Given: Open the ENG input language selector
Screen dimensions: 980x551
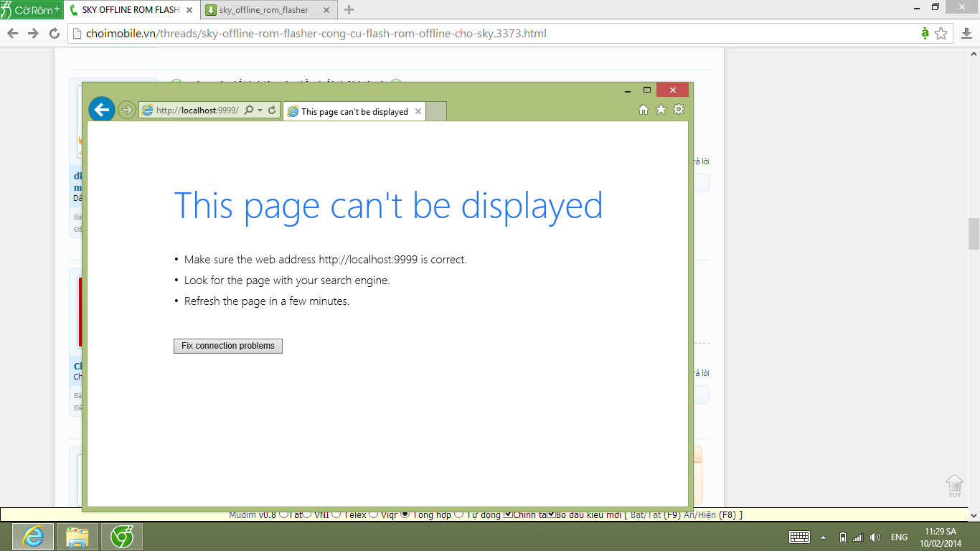Looking at the screenshot, I should point(899,537).
